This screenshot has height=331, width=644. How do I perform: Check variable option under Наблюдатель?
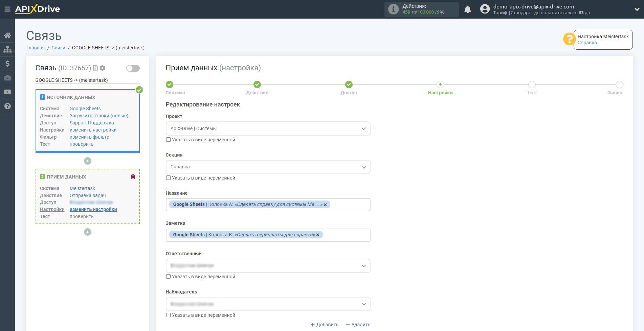tap(168, 315)
